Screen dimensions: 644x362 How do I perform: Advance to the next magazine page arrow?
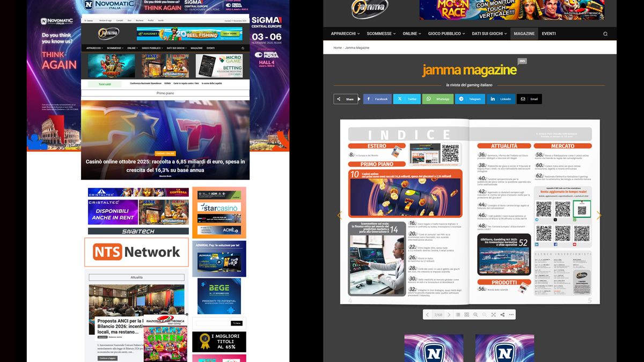pyautogui.click(x=598, y=216)
